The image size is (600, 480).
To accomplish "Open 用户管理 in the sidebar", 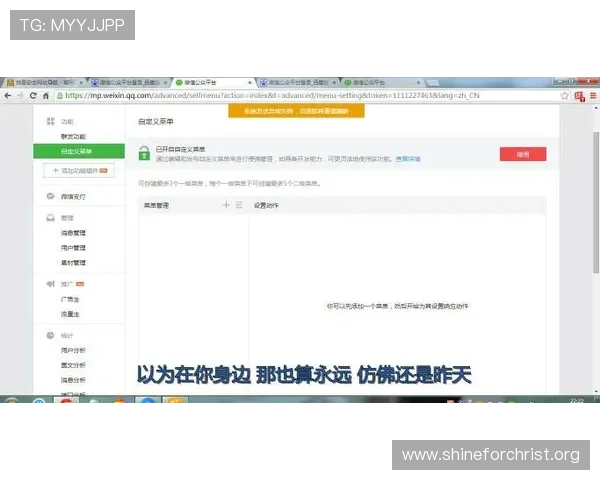I will coord(73,248).
